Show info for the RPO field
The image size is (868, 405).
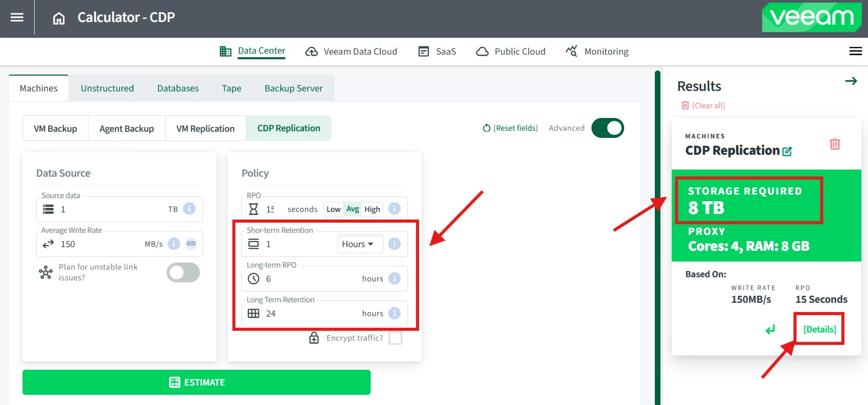pyautogui.click(x=394, y=208)
